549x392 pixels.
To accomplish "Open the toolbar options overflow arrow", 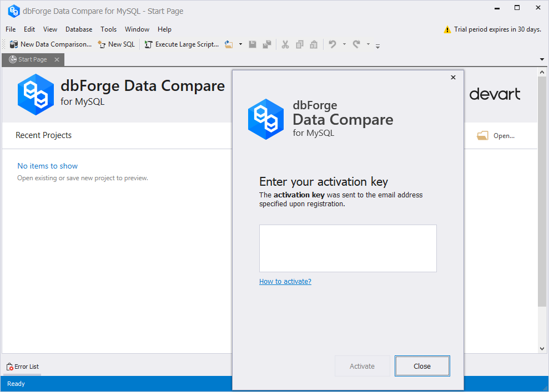I will 377,46.
